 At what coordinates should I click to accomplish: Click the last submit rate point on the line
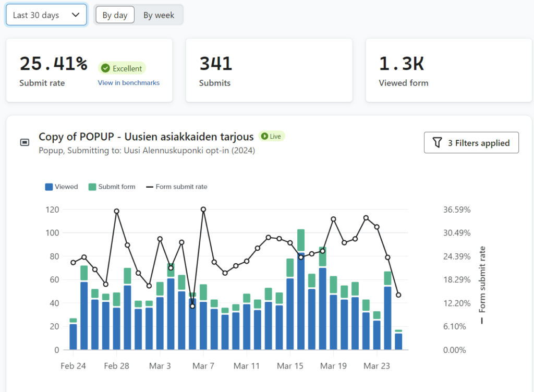[398, 295]
